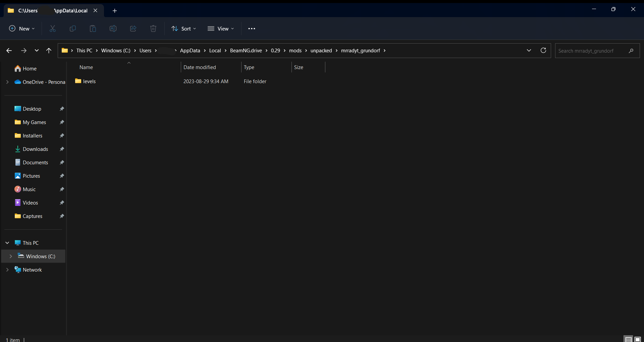Add a new Explorer tab
This screenshot has height=342, width=644.
pos(115,11)
